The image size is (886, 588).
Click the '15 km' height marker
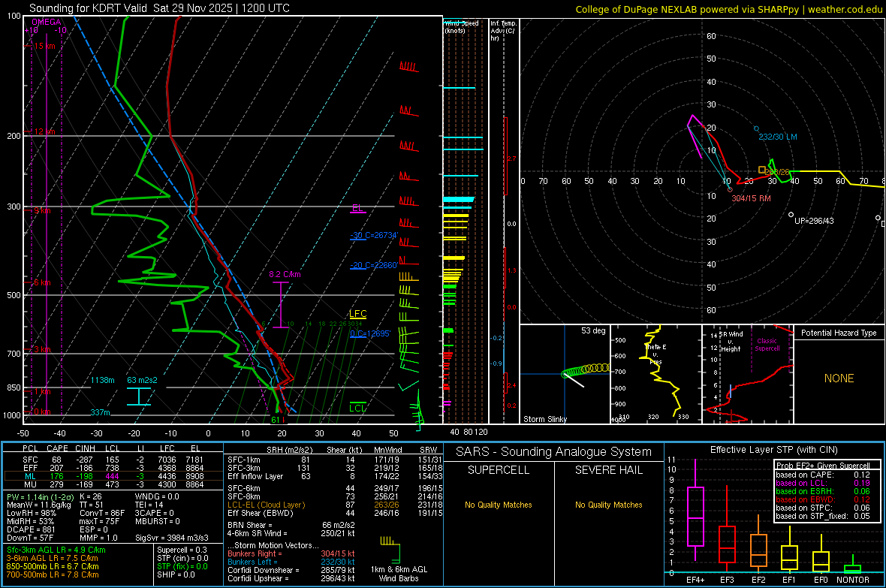pyautogui.click(x=44, y=46)
